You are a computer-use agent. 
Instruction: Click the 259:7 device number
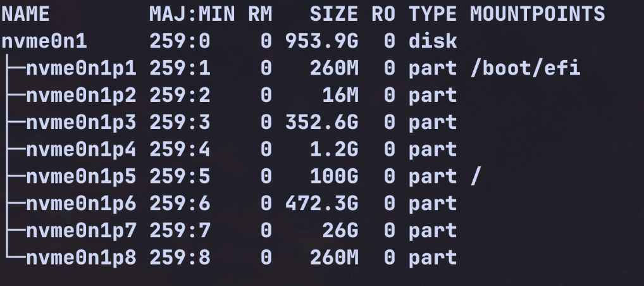(180, 231)
